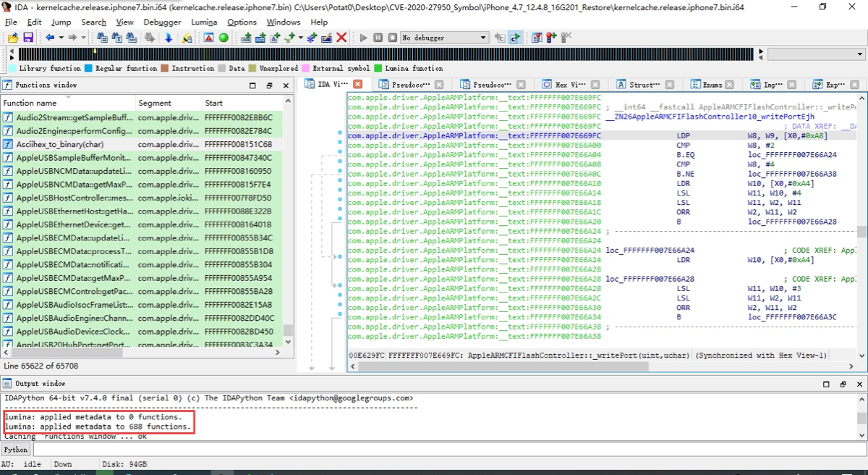Open the File menu
The height and width of the screenshot is (475, 868).
point(12,22)
